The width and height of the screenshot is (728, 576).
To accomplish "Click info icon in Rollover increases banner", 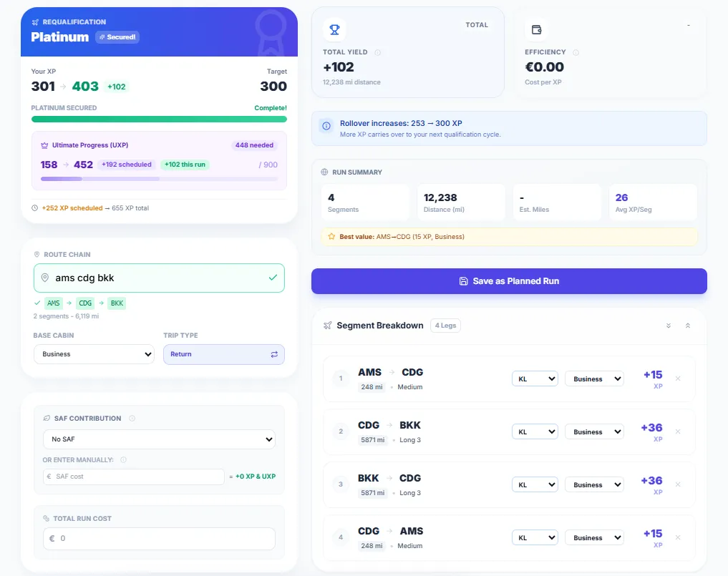I will (x=326, y=126).
